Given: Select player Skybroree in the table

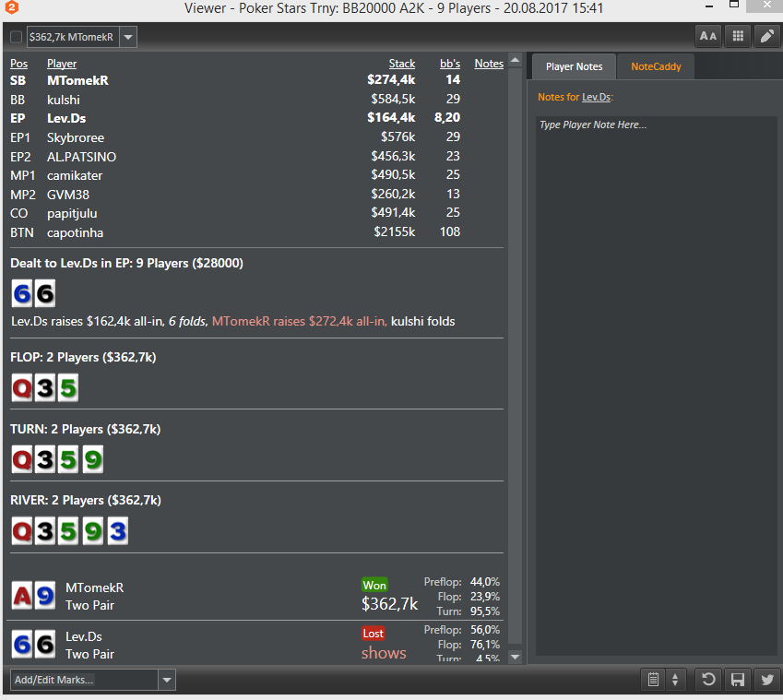Looking at the screenshot, I should 76,137.
